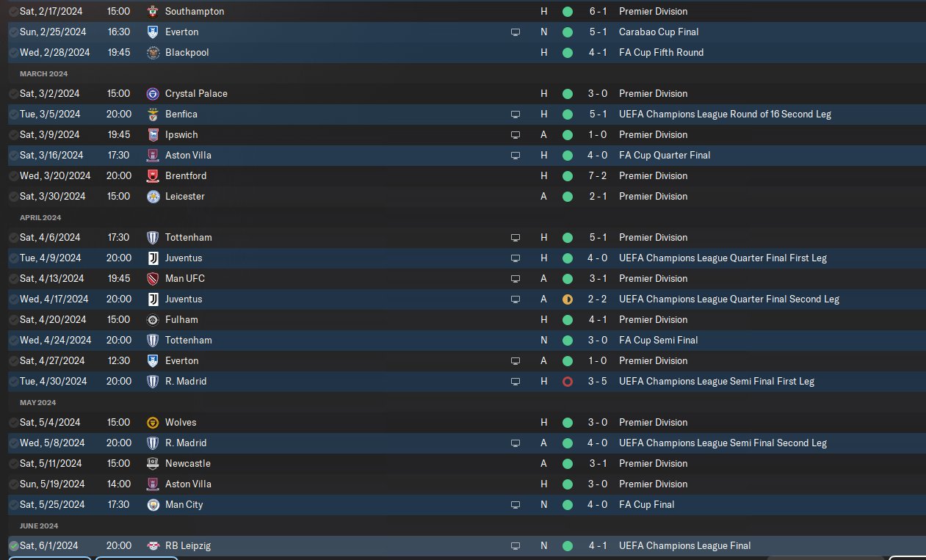Image resolution: width=926 pixels, height=560 pixels.
Task: Click the Wolves club badge
Action: pyautogui.click(x=153, y=423)
